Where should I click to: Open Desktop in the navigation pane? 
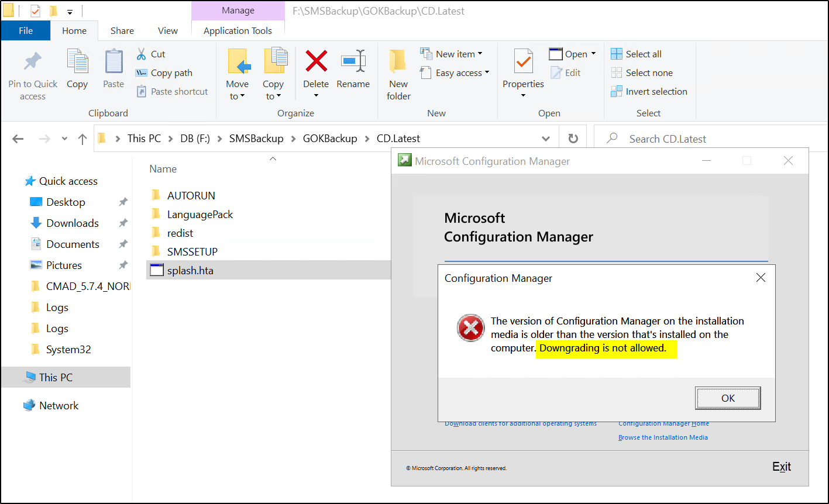(66, 202)
